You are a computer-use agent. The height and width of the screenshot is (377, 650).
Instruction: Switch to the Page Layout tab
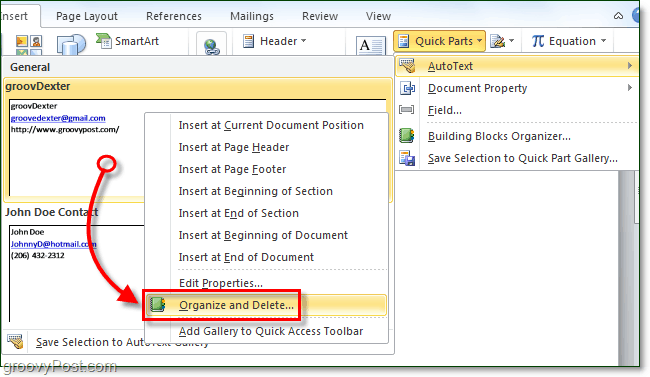pyautogui.click(x=87, y=16)
